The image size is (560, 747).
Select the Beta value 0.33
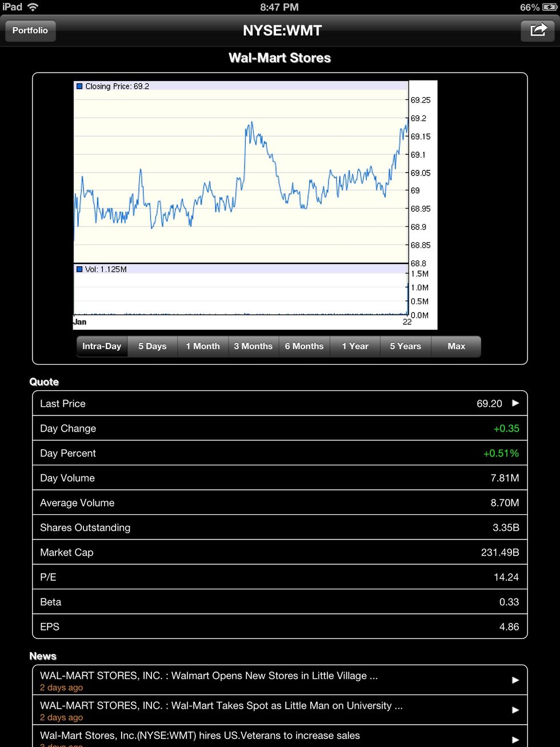pos(509,602)
